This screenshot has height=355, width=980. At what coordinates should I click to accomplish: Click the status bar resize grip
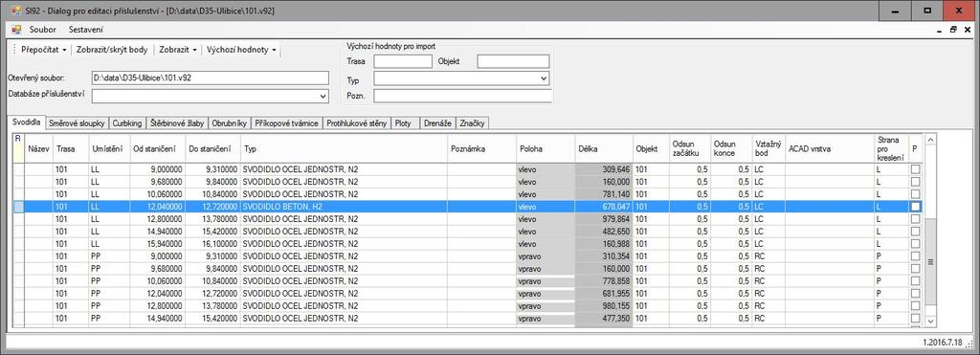(970, 345)
